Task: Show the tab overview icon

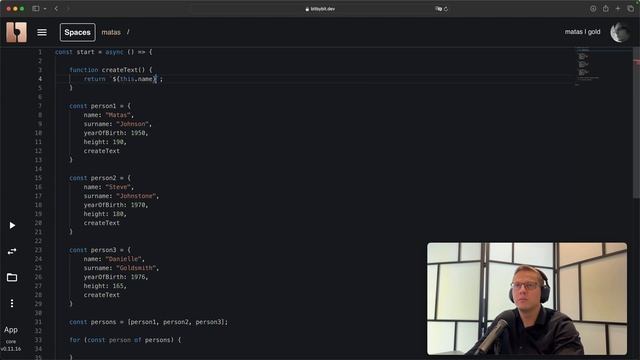Action: tap(631, 9)
